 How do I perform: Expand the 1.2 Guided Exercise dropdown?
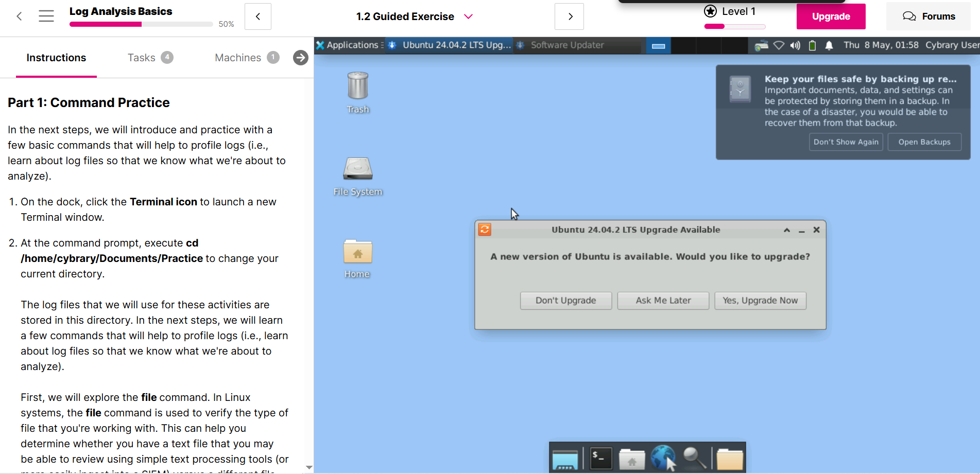pos(468,16)
